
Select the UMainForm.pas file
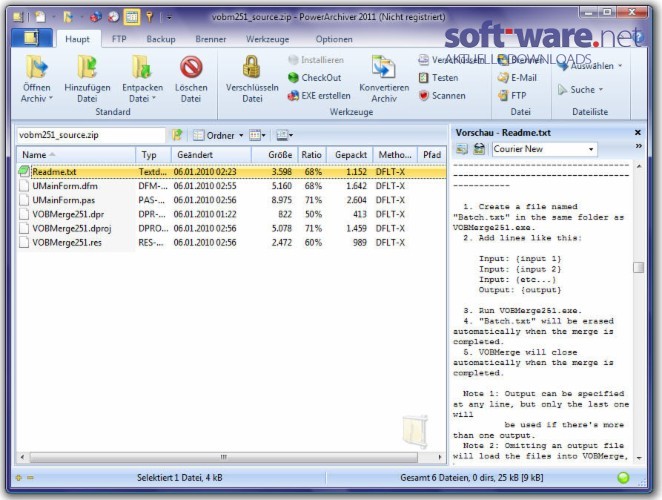[63, 200]
